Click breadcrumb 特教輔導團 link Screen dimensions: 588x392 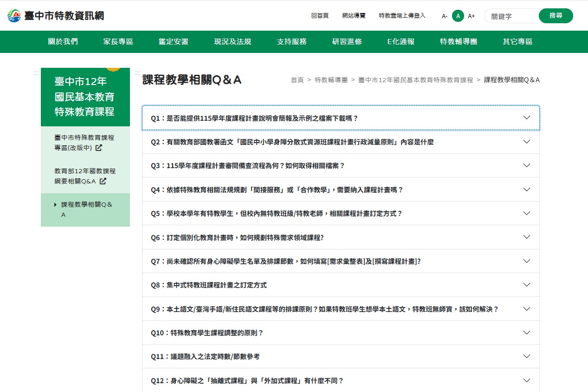point(331,80)
